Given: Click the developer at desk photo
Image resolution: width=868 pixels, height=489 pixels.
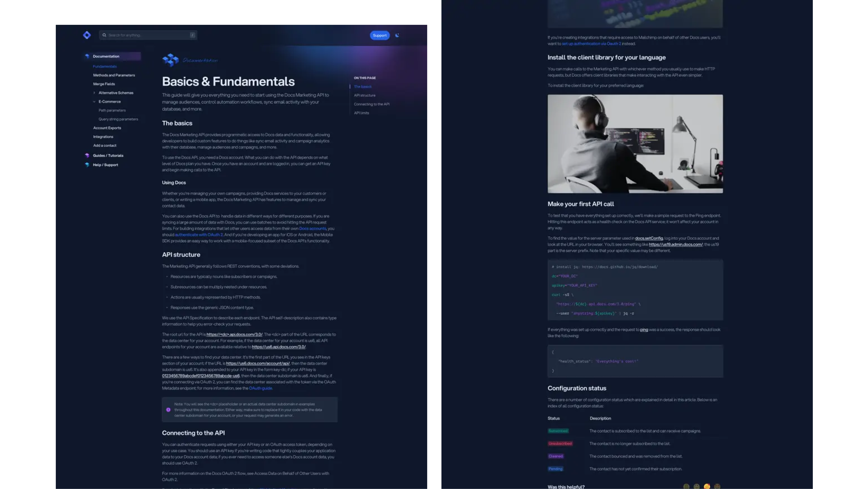Looking at the screenshot, I should 635,144.
